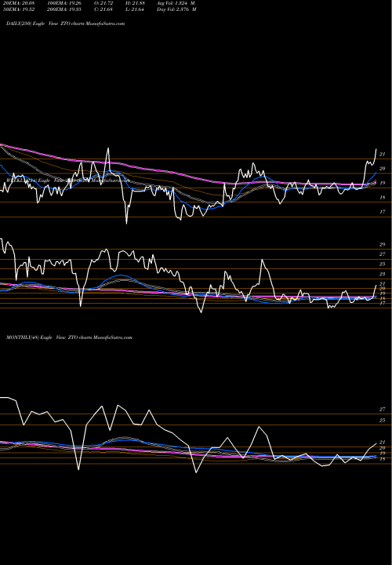
Task: Click the MONTHLY(48) Eagle View chart title
Action: (x=69, y=337)
